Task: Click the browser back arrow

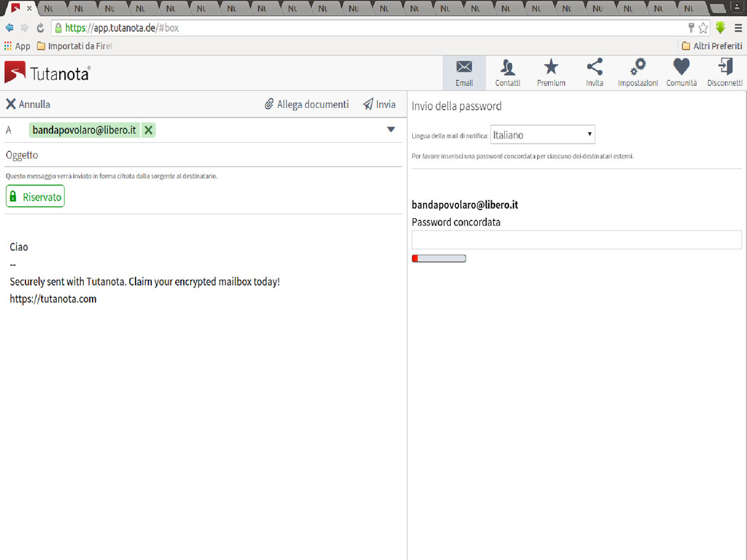Action: pyautogui.click(x=9, y=28)
